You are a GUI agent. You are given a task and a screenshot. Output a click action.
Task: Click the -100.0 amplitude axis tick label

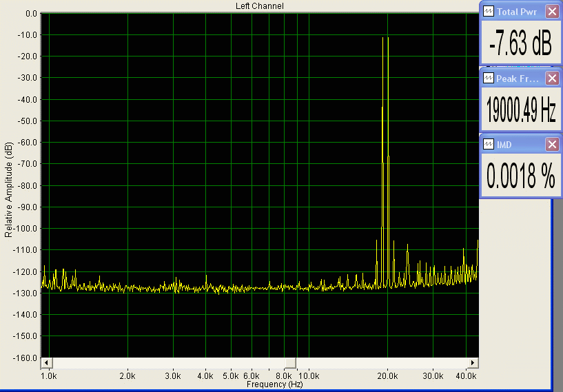coord(25,229)
